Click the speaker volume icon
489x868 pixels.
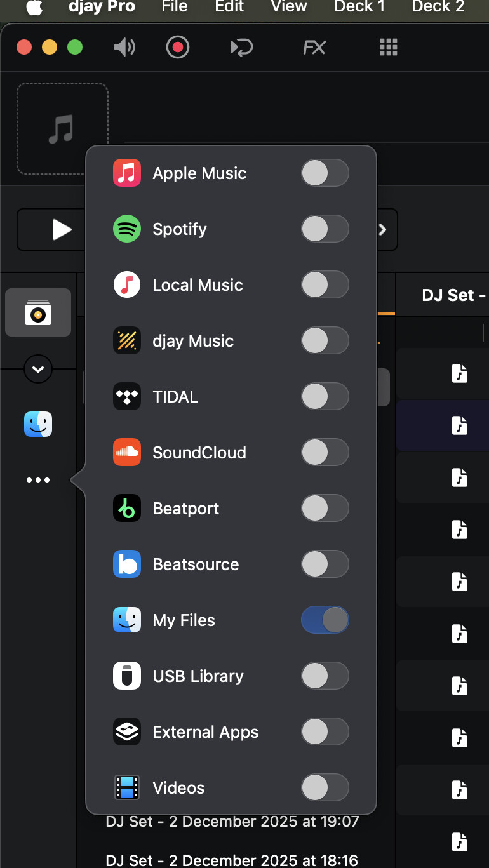[124, 47]
